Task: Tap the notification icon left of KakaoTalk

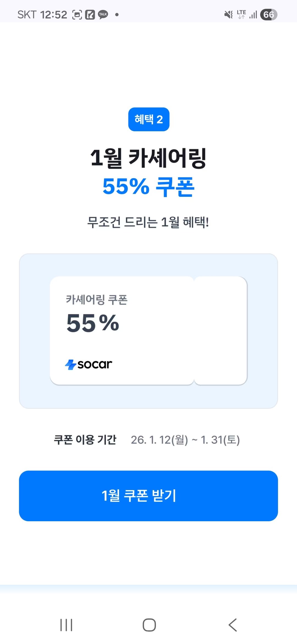Action: click(90, 15)
